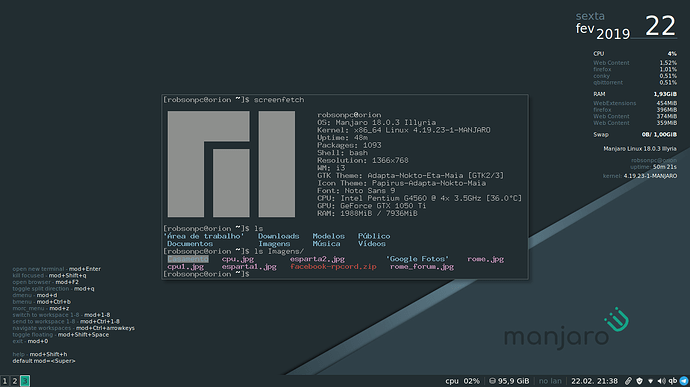Image resolution: width=690 pixels, height=387 pixels.
Task: Click the conky CPU 4% heading
Action: [635, 54]
